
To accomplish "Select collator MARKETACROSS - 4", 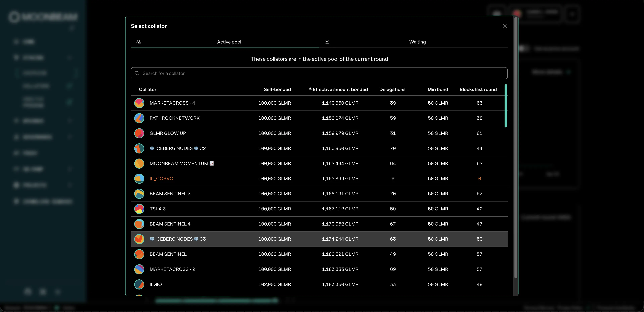I will coord(319,103).
